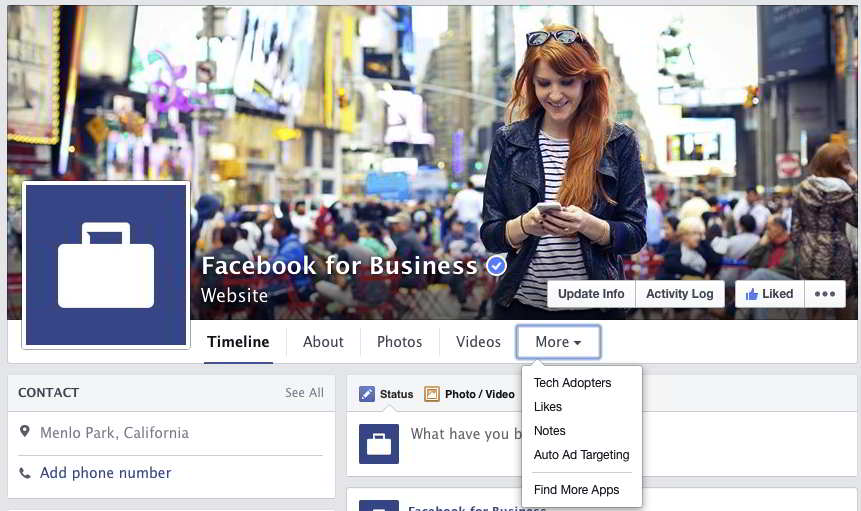
Task: Open Notes from the dropdown menu
Action: point(550,431)
